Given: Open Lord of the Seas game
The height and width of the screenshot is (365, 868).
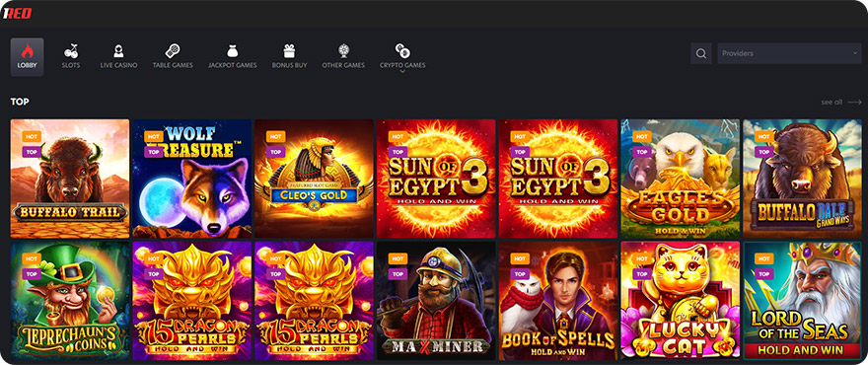Looking at the screenshot, I should click(x=803, y=300).
